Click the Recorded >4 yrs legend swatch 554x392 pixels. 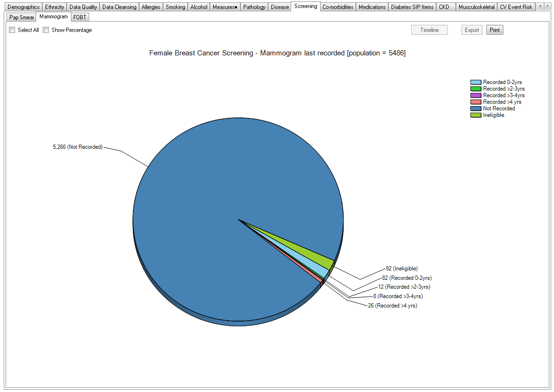[x=476, y=102]
